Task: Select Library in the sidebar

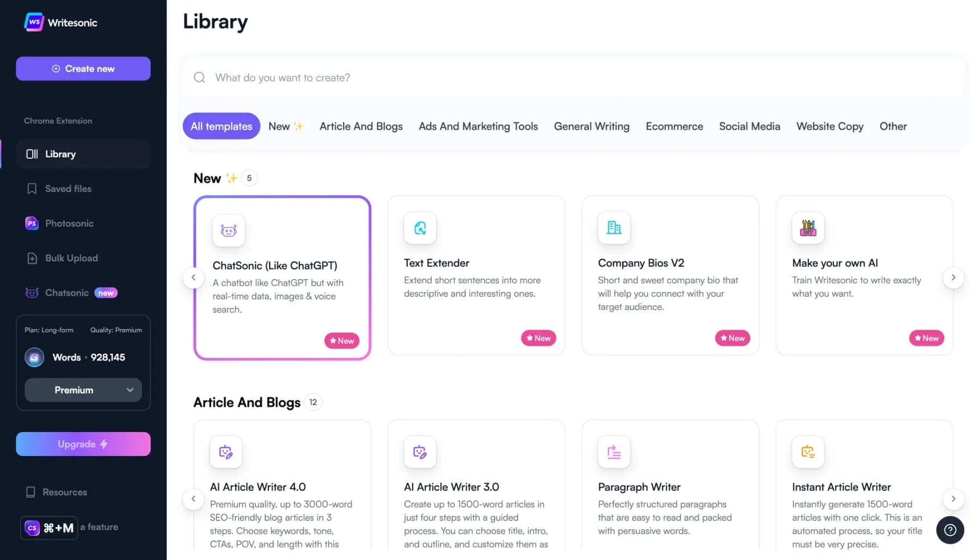Action: [x=60, y=154]
